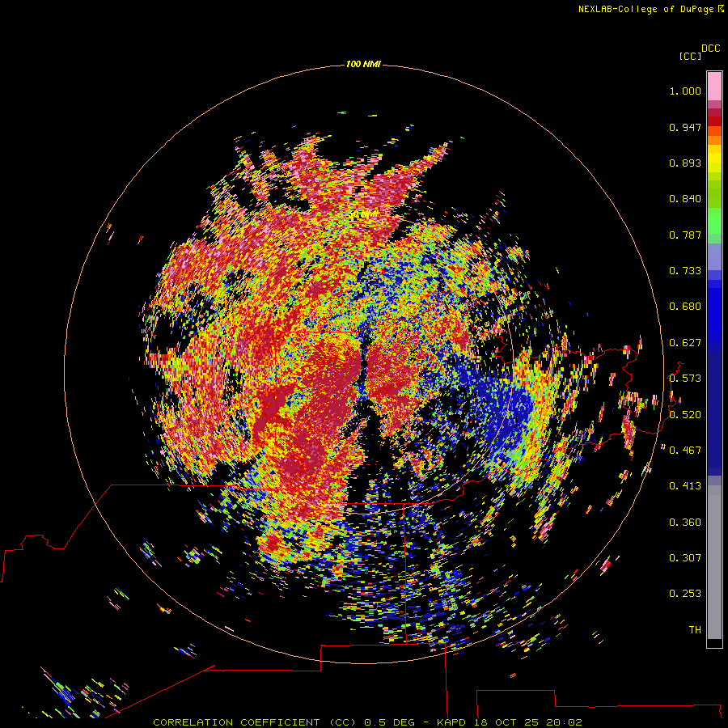
Task: Click the black radar site dot at center
Action: 364,363
